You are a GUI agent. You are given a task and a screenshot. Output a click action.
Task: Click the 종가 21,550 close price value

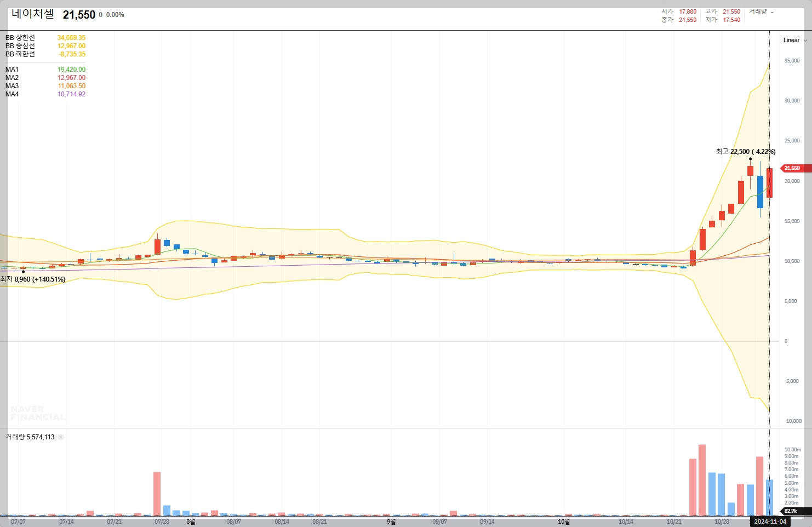(x=688, y=20)
